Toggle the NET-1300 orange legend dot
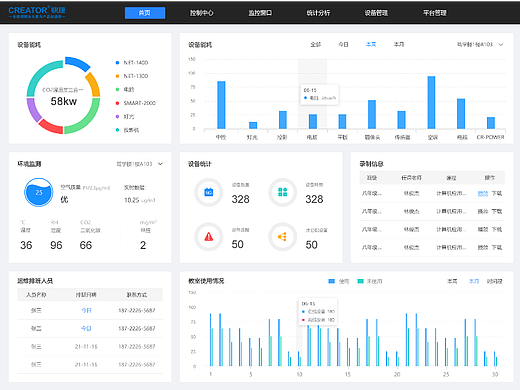The image size is (520, 390). pos(117,76)
